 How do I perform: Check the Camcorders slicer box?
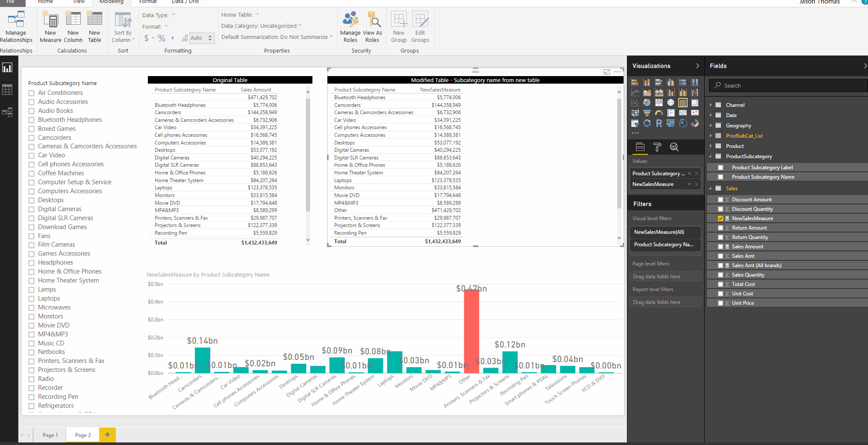31,138
